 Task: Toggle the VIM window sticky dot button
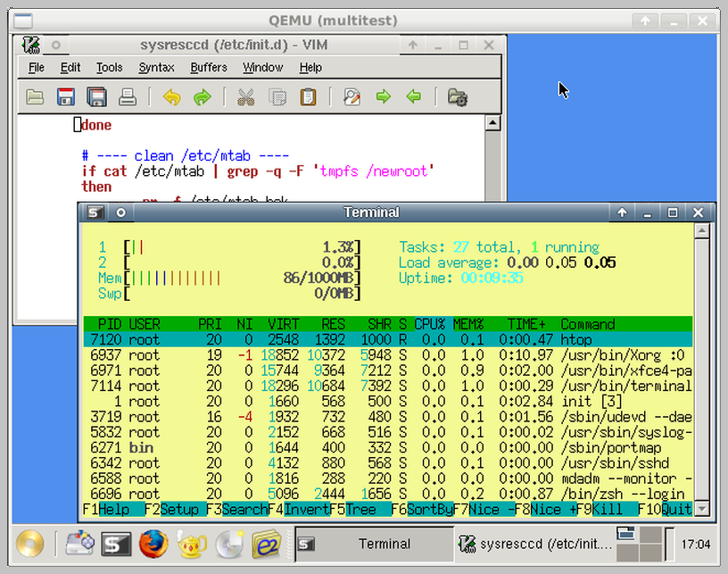coord(55,45)
